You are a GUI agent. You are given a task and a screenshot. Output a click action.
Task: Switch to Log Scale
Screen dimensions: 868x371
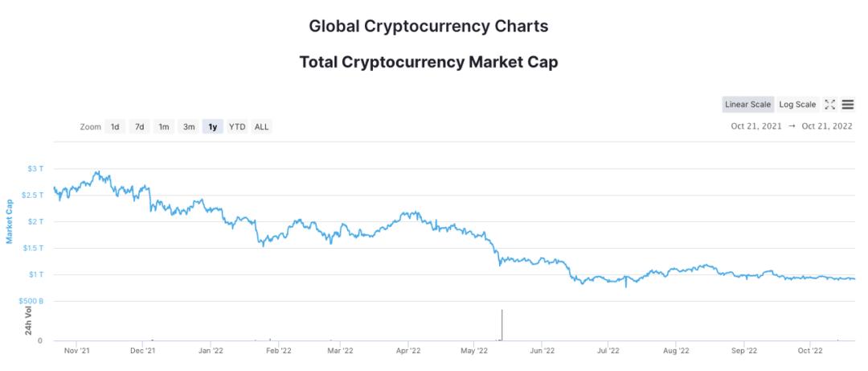coord(797,105)
